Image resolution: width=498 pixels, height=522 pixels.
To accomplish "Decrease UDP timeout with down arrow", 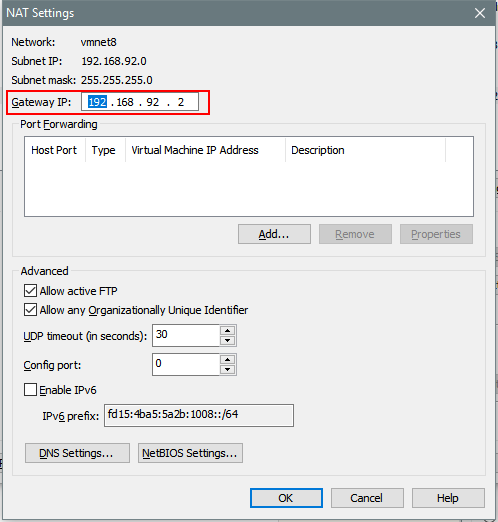I will click(228, 340).
